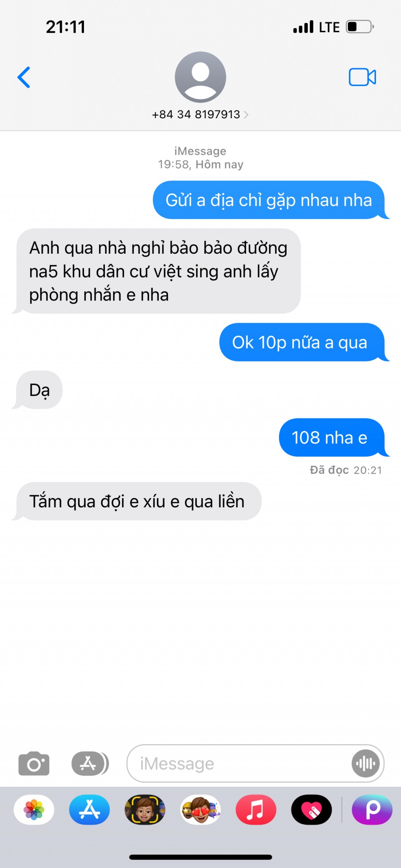401x868 pixels.
Task: Select message "Tắm qua đợi e xíu"
Action: tap(137, 501)
